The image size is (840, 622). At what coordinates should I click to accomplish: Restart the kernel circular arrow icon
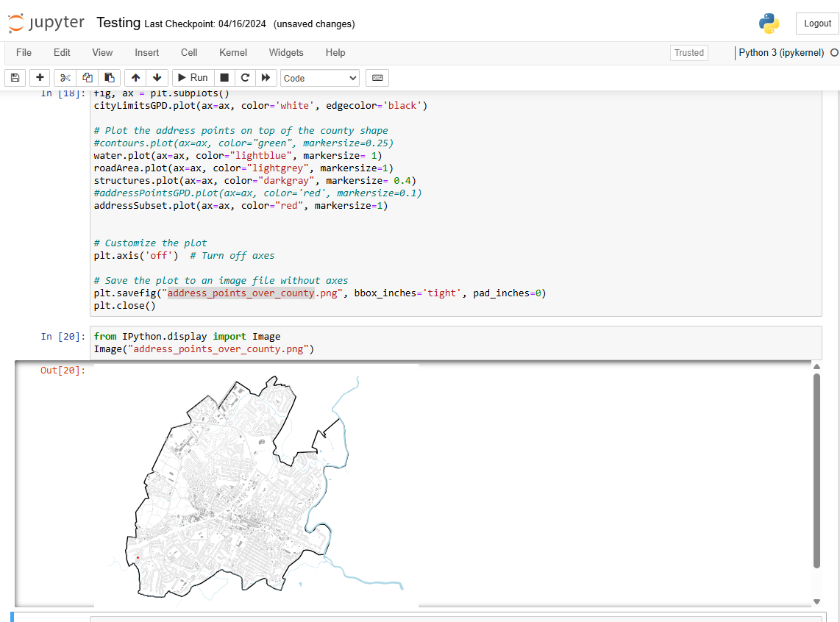(x=245, y=78)
